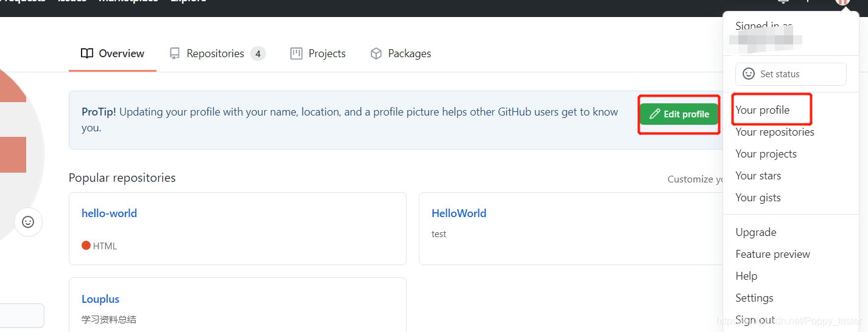
Task: Open Your stars menu item
Action: coord(758,176)
